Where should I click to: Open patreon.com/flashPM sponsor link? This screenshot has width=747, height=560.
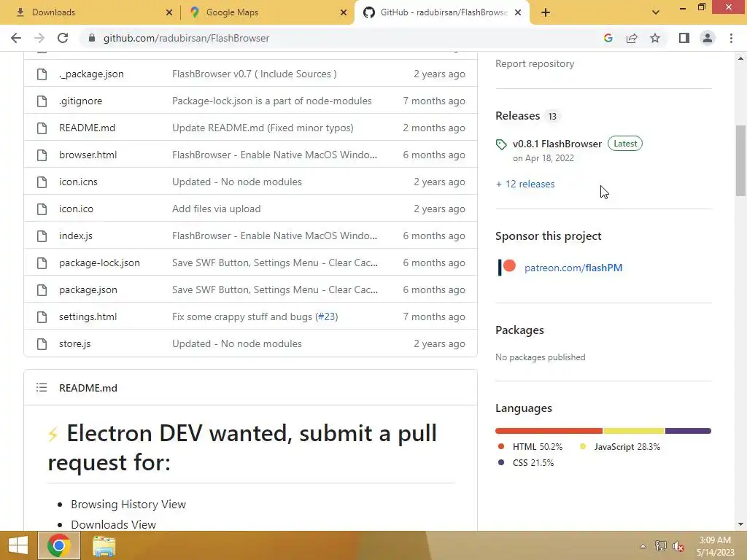573,268
